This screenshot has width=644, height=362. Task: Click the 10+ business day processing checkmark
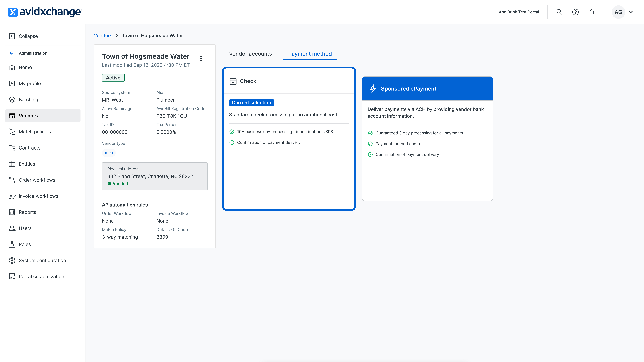(232, 132)
